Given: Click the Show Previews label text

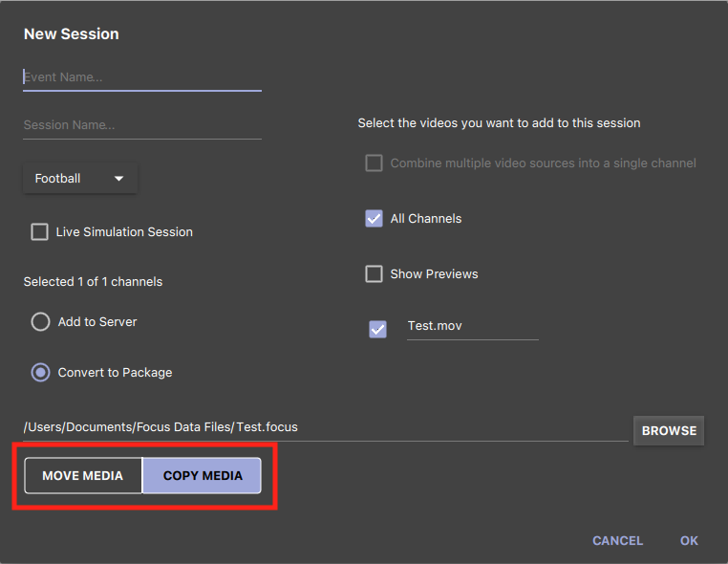Looking at the screenshot, I should [x=434, y=274].
